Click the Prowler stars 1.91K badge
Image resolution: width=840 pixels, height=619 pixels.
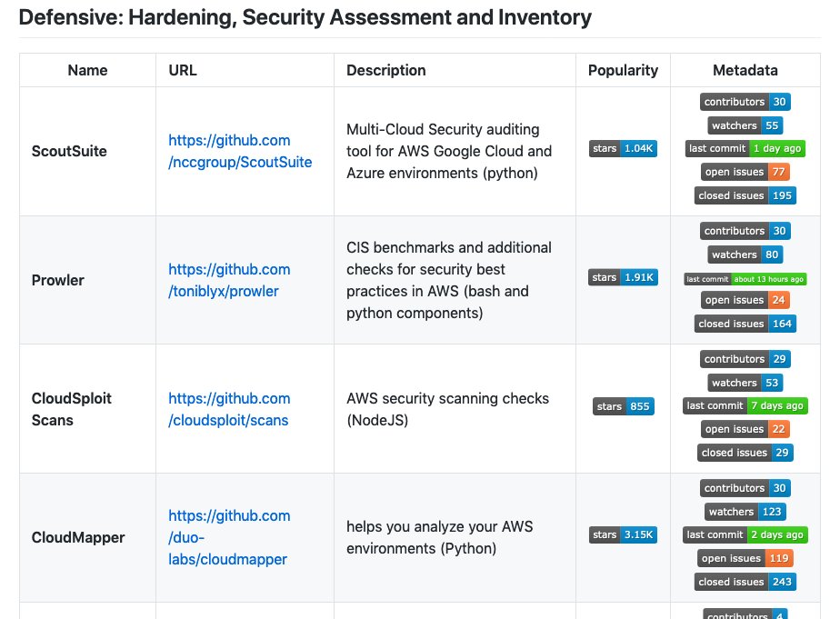point(623,277)
